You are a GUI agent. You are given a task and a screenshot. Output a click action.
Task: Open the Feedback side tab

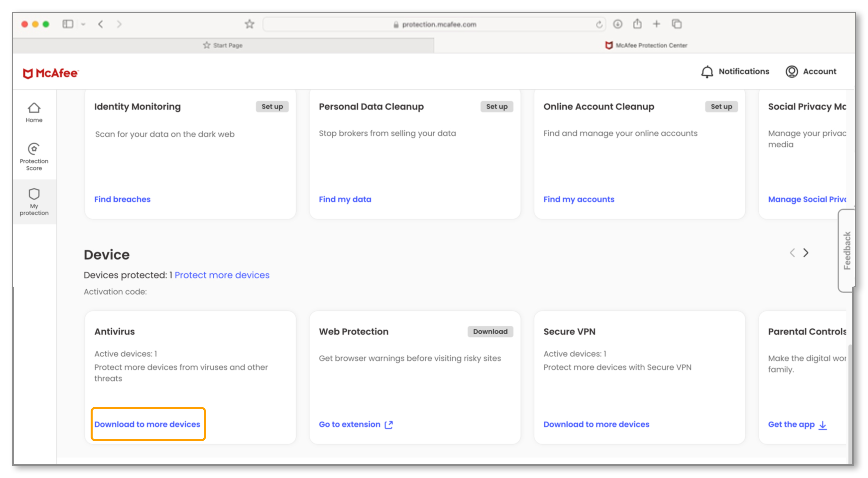coord(847,251)
